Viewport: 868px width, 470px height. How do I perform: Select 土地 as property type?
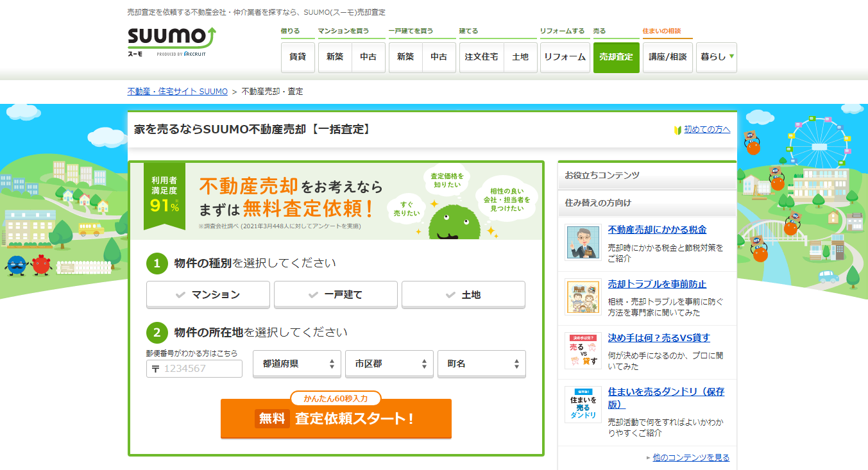pyautogui.click(x=463, y=295)
